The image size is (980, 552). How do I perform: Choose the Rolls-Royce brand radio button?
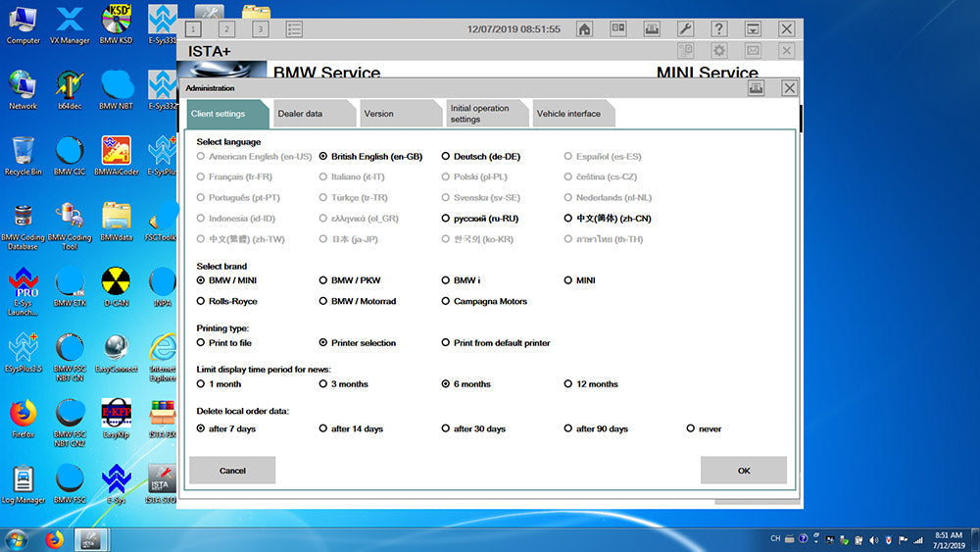[x=201, y=301]
